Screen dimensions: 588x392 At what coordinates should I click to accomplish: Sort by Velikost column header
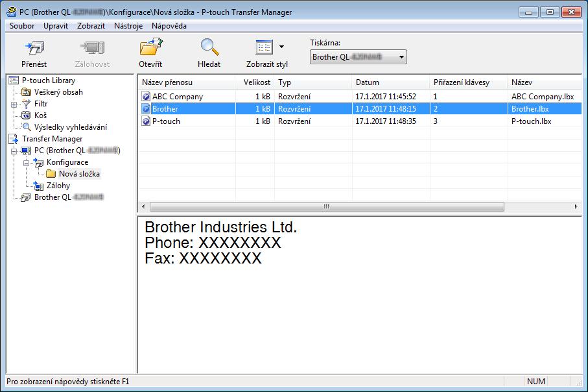255,82
